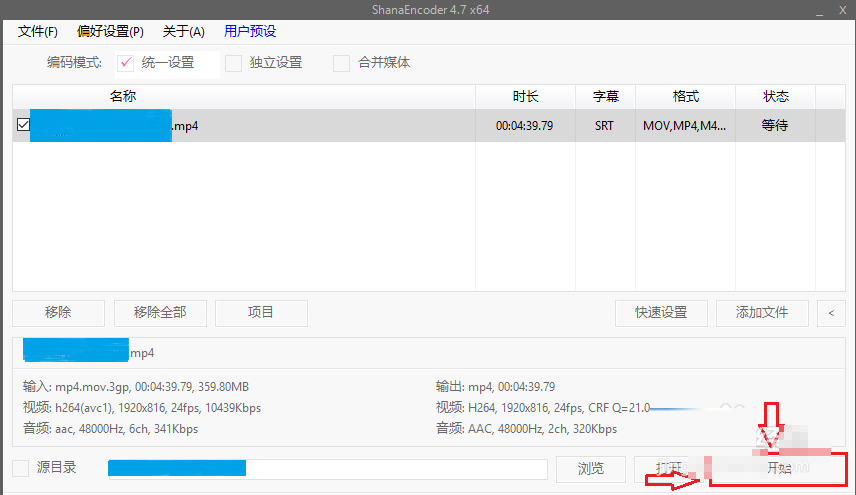The width and height of the screenshot is (856, 495).
Task: Select the duration cell 00:04:39.79
Action: pyautogui.click(x=525, y=126)
